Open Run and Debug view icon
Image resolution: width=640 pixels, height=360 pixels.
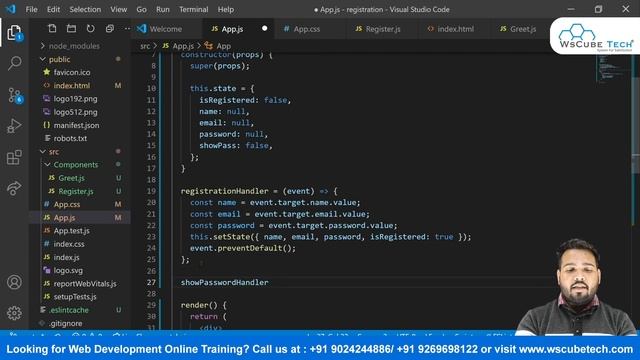pyautogui.click(x=14, y=126)
